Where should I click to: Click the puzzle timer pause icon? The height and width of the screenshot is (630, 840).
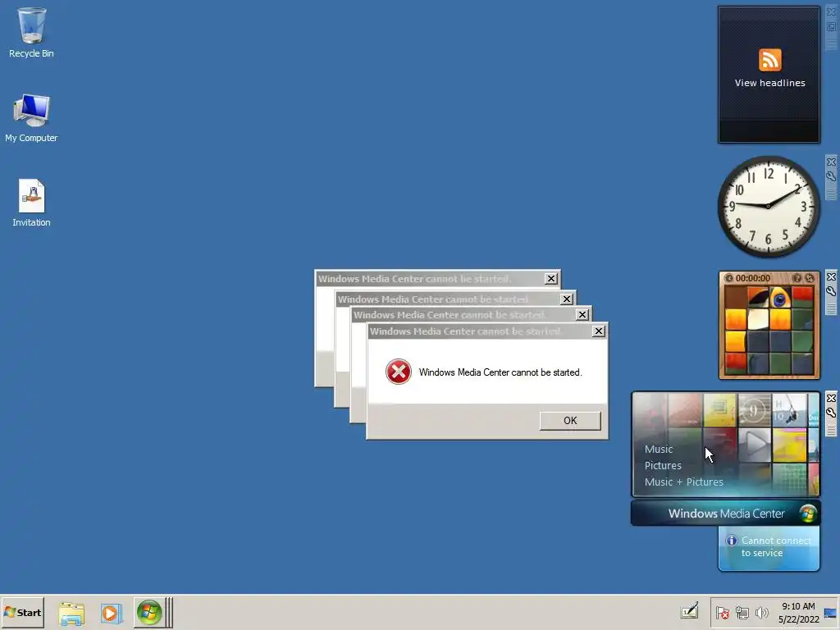point(728,278)
